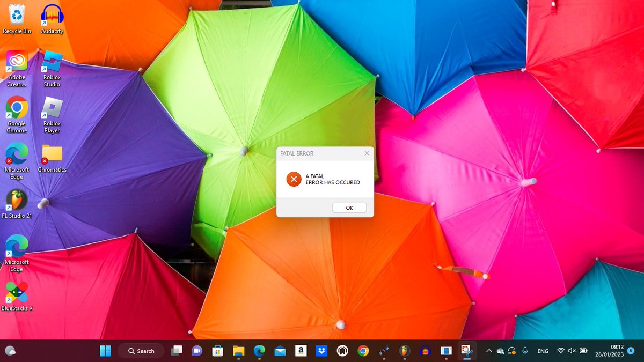Open Microsoft Store from the taskbar
This screenshot has height=362, width=644.
click(217, 351)
